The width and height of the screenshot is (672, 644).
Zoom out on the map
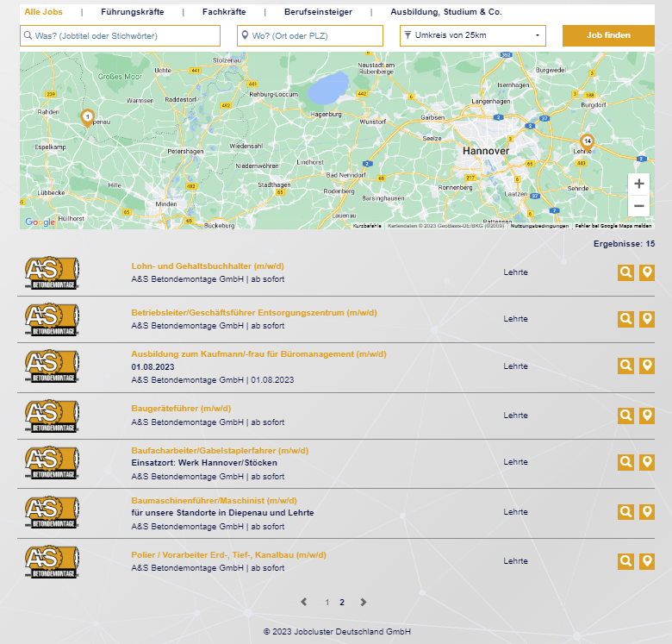[638, 206]
